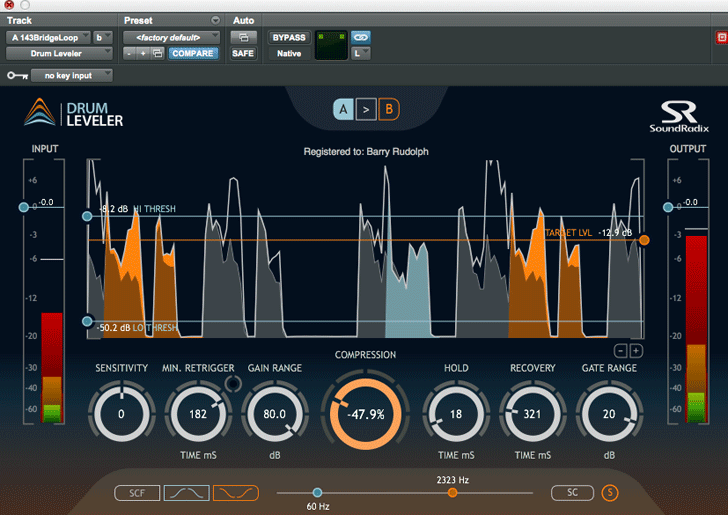Open the insert position b dropdown
This screenshot has width=728, height=515.
pos(103,38)
